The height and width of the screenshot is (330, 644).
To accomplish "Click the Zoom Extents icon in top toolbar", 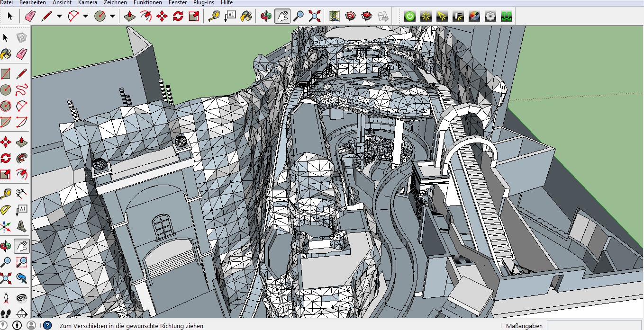I will [x=314, y=16].
